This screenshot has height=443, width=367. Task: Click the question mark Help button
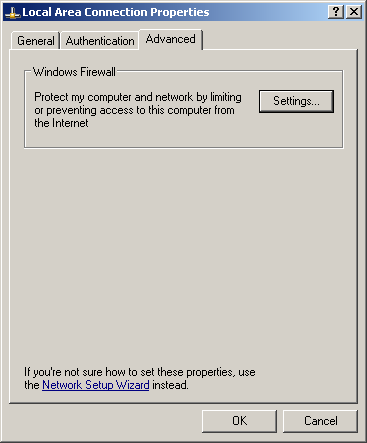click(x=336, y=12)
